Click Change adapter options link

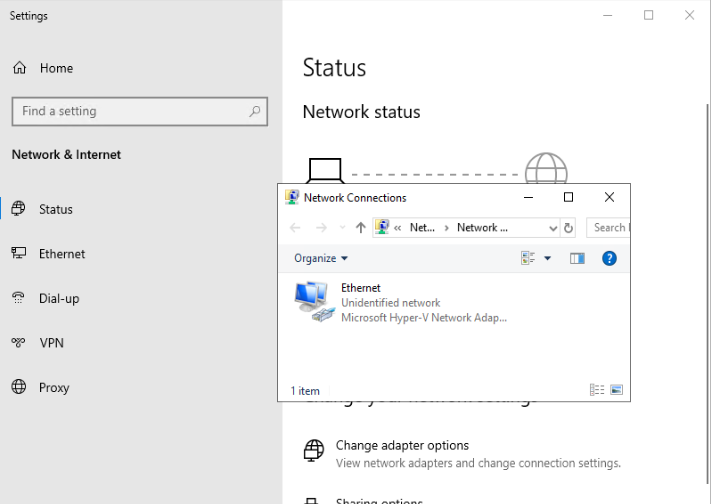click(402, 446)
